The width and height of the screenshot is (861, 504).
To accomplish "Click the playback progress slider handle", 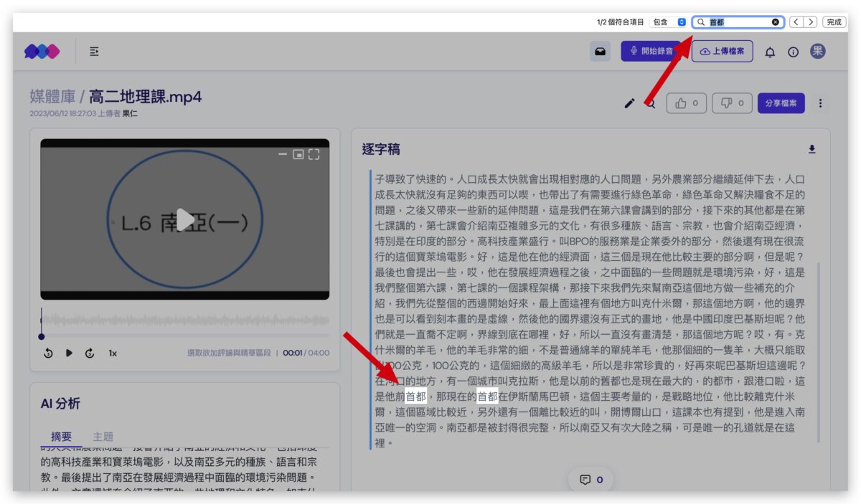I will 42,336.
